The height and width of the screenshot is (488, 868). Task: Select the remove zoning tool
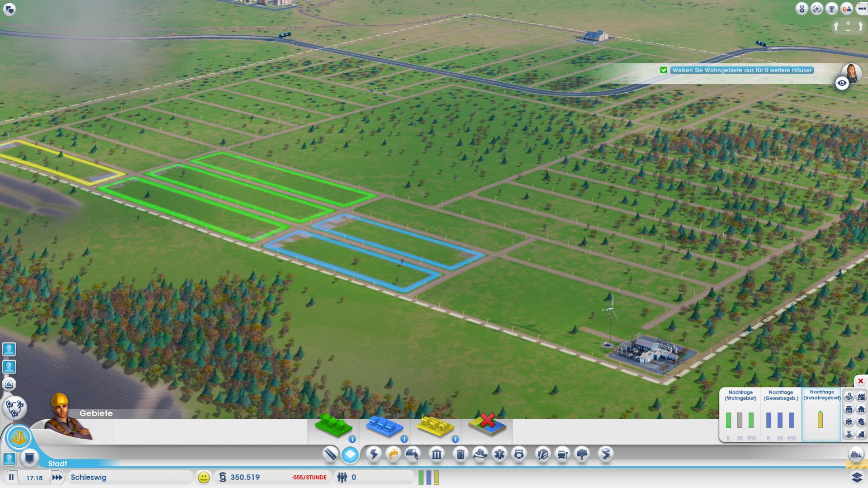(x=487, y=424)
